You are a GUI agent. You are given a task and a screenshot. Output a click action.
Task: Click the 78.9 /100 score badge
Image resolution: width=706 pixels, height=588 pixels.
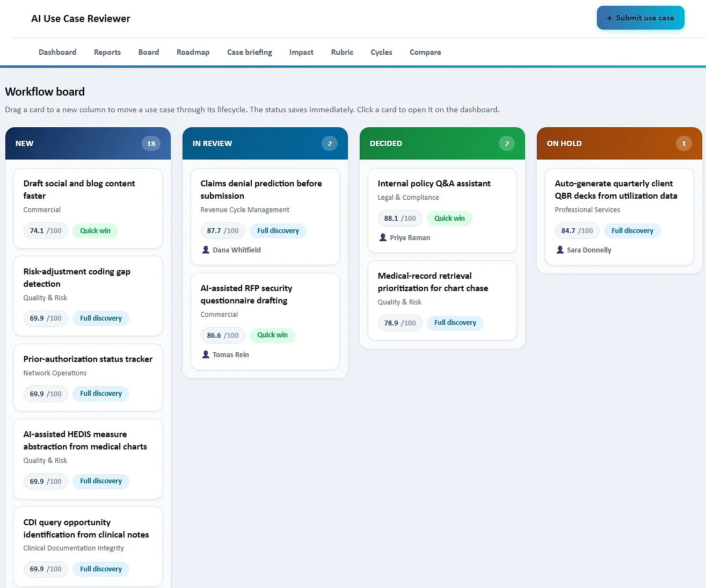pos(400,323)
